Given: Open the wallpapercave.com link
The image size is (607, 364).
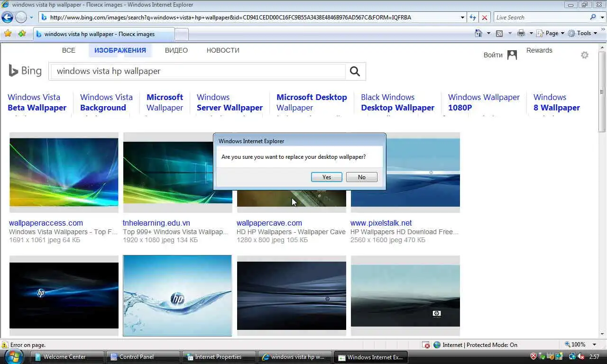Looking at the screenshot, I should (x=269, y=223).
